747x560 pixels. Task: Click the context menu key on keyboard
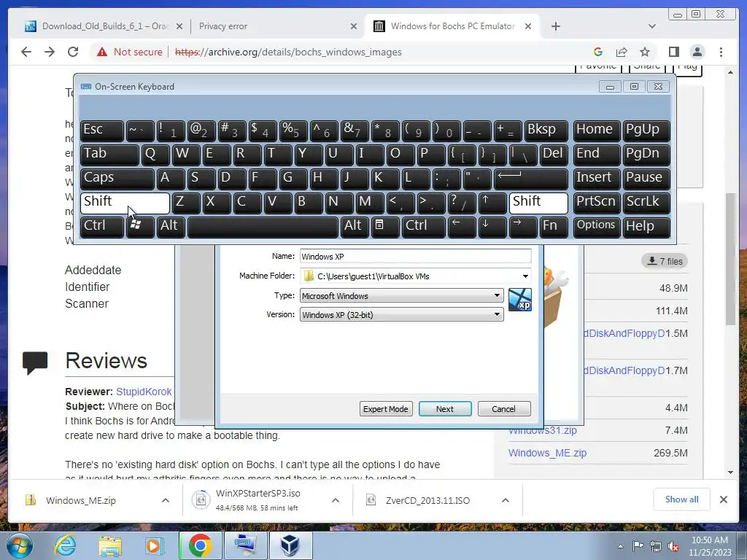tap(385, 226)
